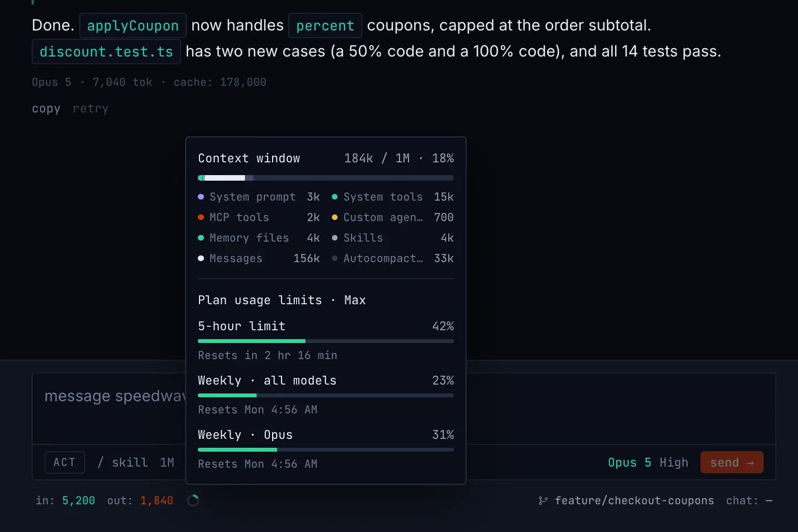Toggle the ACT mode button
This screenshot has width=798, height=532.
65,462
